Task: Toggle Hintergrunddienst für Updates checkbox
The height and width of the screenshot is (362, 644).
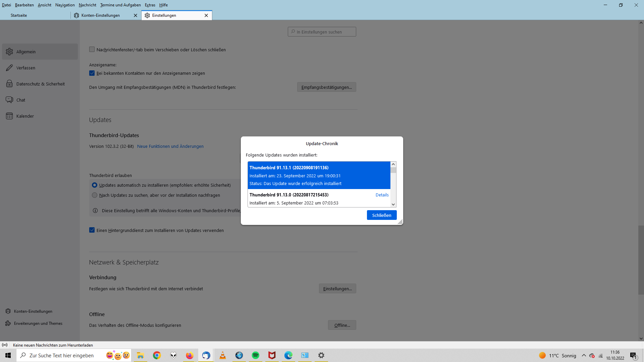Action: [92, 230]
